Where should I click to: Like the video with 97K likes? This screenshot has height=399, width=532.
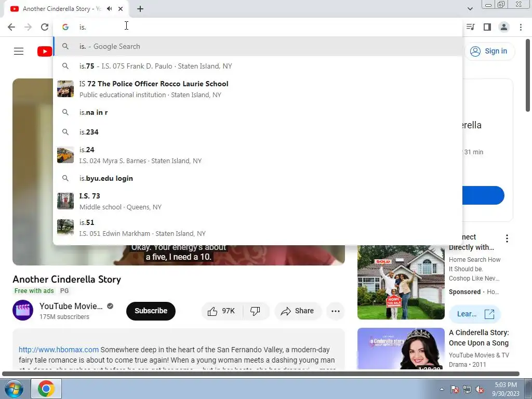(221, 311)
